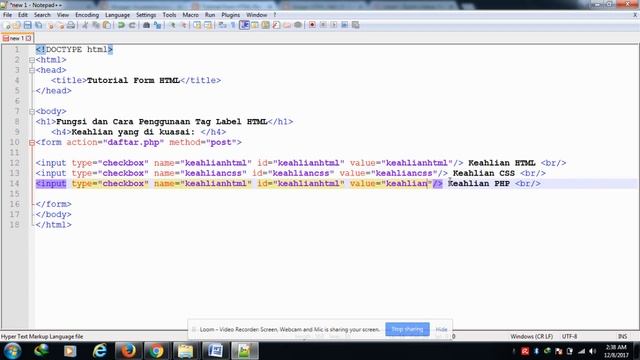Click the Paste toolbar icon

click(x=107, y=25)
